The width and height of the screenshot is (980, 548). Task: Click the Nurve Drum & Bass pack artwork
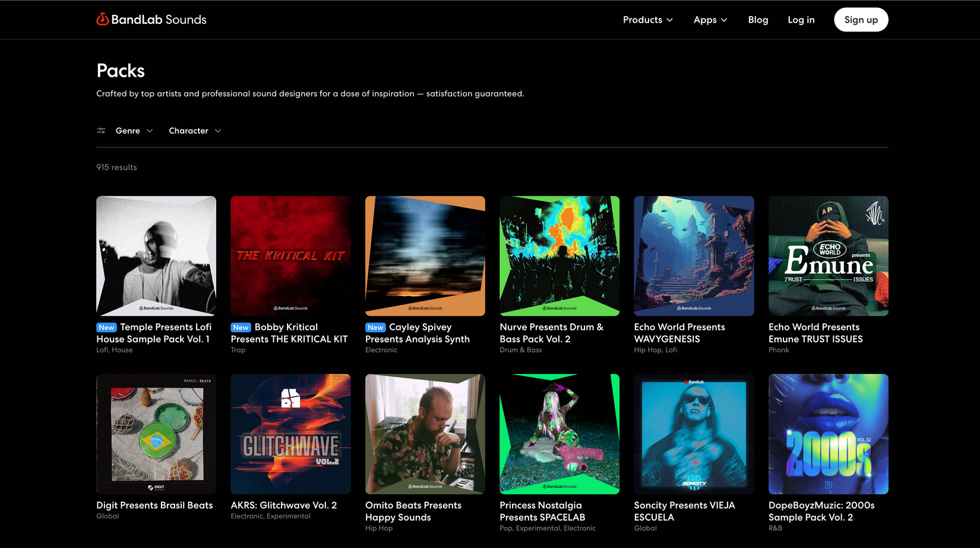tap(559, 256)
